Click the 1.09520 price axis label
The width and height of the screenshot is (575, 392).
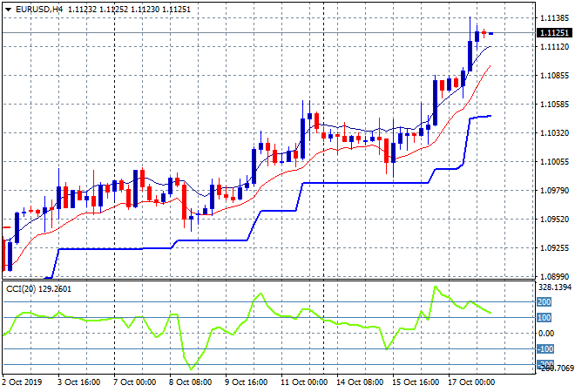(x=554, y=220)
